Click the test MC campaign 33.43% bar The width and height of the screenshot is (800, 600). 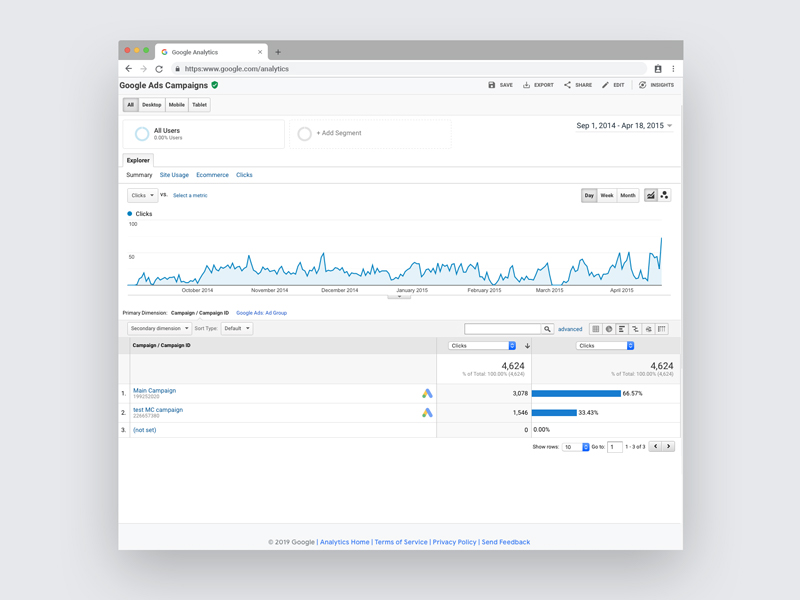tap(554, 413)
